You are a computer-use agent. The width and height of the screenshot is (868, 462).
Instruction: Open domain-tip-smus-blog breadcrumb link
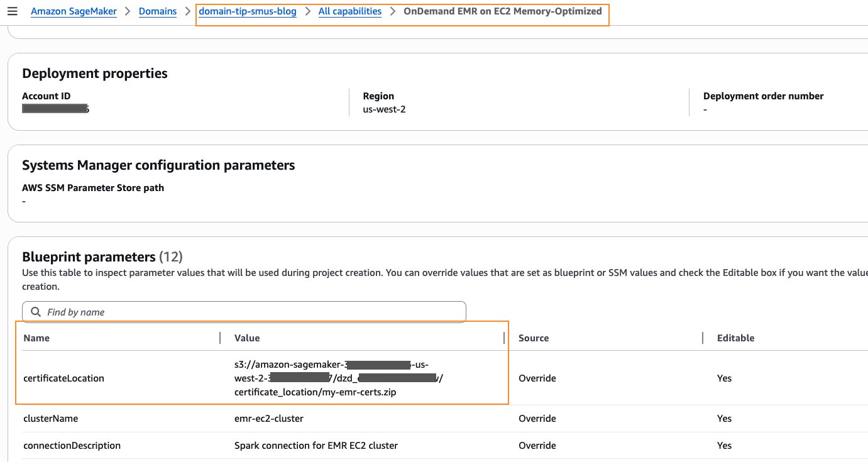pyautogui.click(x=248, y=11)
